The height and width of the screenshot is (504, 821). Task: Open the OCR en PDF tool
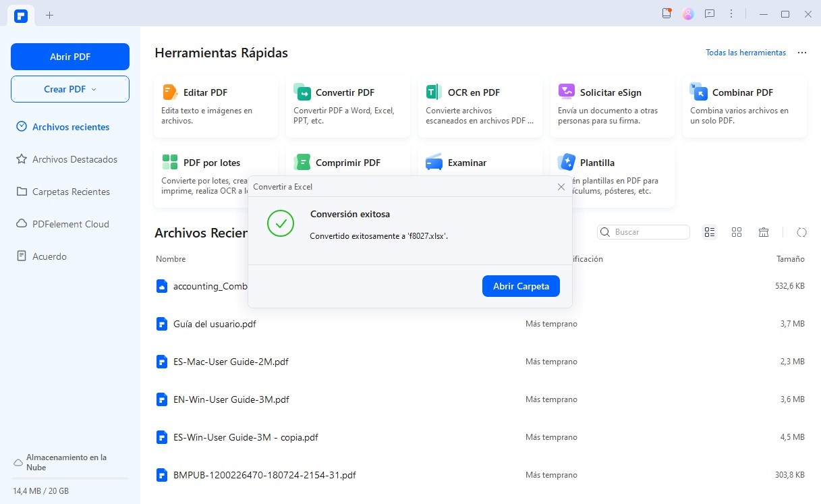pos(480,107)
